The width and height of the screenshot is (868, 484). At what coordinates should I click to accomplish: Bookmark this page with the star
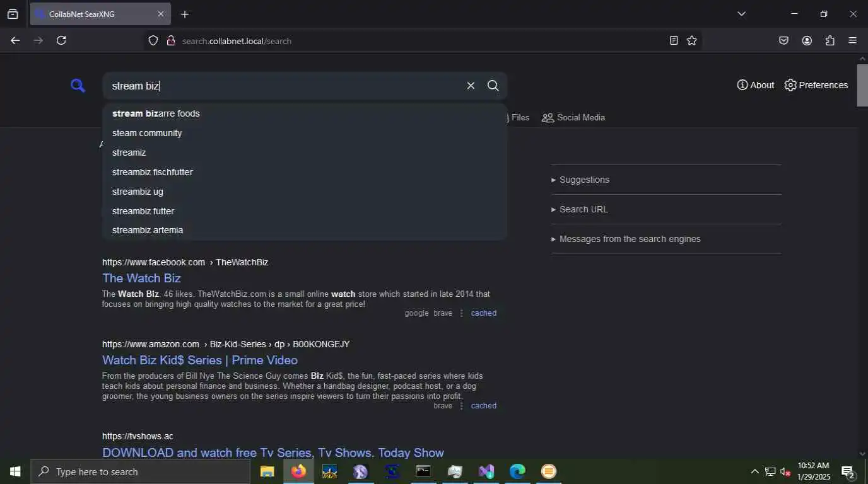pos(692,40)
